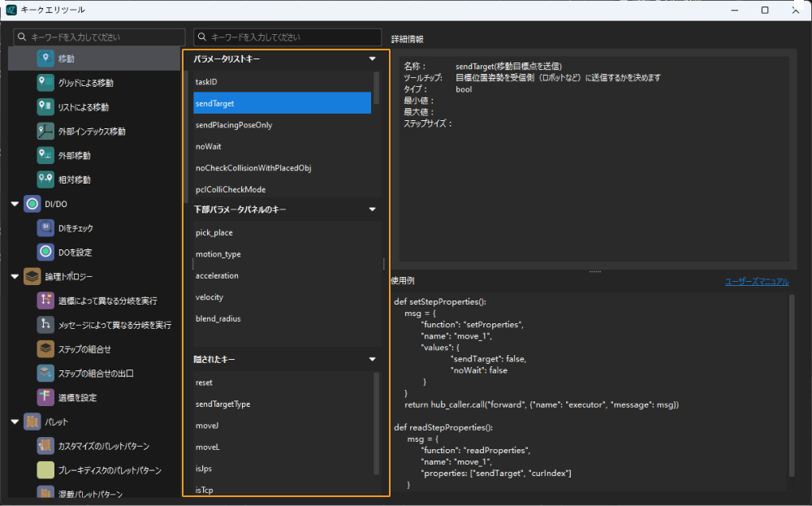This screenshot has width=812, height=506.
Task: Collapse the 論理トポロジー tree group
Action: [x=15, y=277]
